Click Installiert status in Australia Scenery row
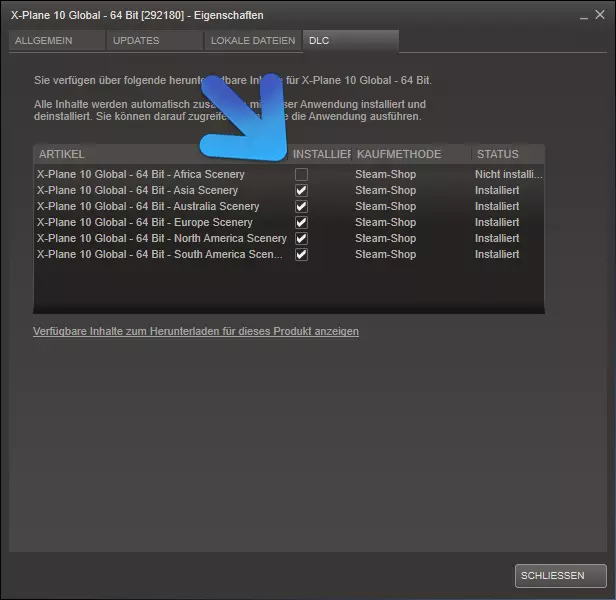The width and height of the screenshot is (616, 600). (x=497, y=207)
